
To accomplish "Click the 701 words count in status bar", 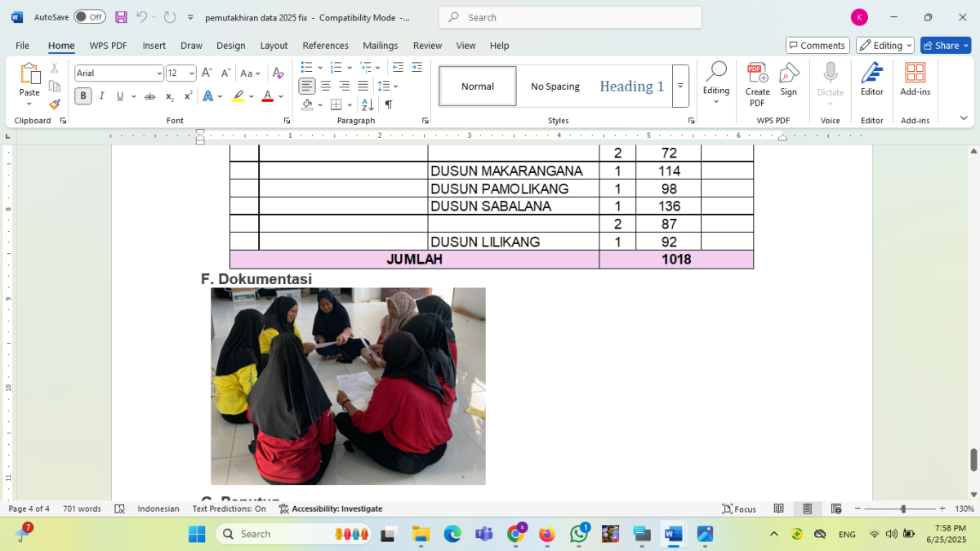I will [x=82, y=509].
